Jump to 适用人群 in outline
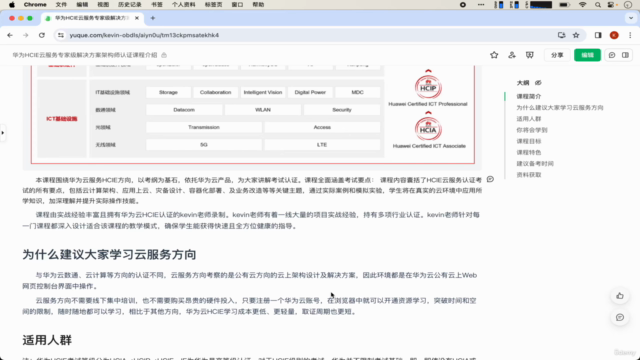The image size is (640, 360). pos(529,119)
